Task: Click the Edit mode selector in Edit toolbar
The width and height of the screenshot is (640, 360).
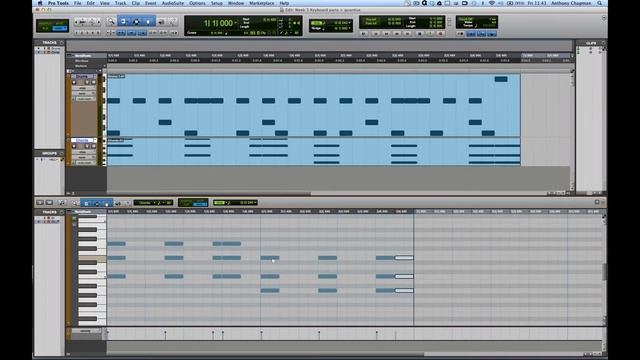Action: [52, 26]
